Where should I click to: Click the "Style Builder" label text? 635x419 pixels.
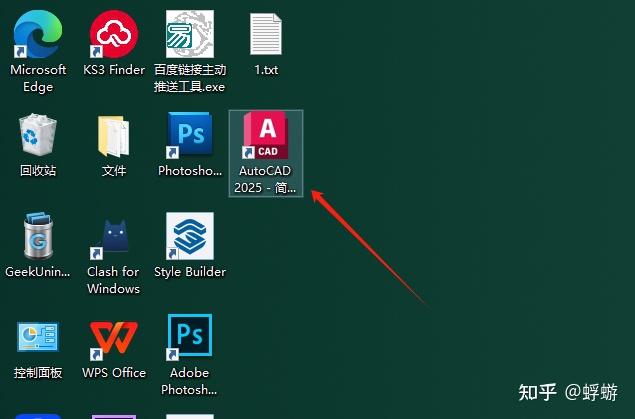[x=190, y=272]
